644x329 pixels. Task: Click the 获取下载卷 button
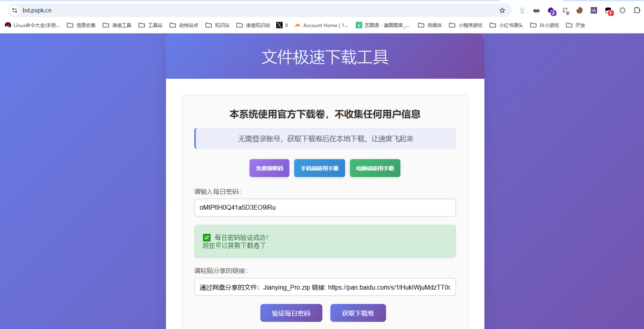click(x=358, y=313)
